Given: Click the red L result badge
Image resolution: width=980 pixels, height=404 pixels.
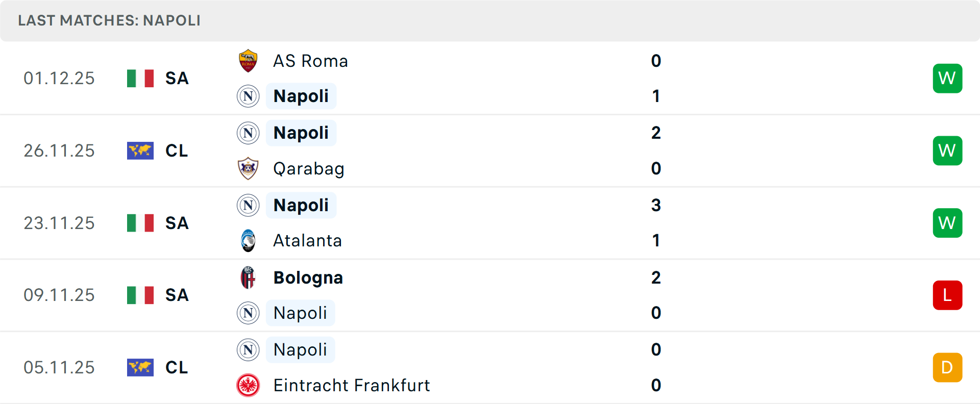Looking at the screenshot, I should coord(947,295).
